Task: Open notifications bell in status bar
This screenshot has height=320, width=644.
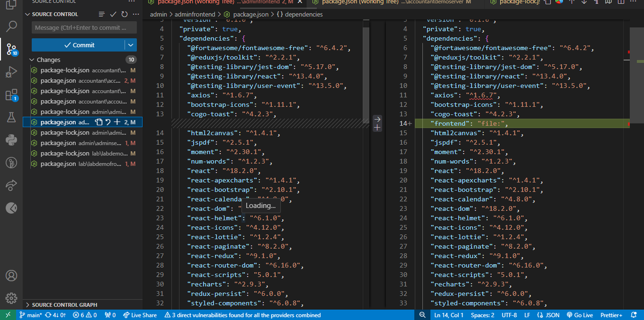Action: coord(634,315)
